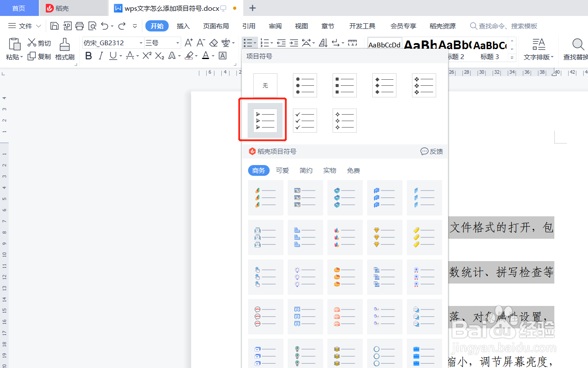This screenshot has height=368, width=588.
Task: Select the arrow bullet style highlighted in red
Action: click(265, 121)
